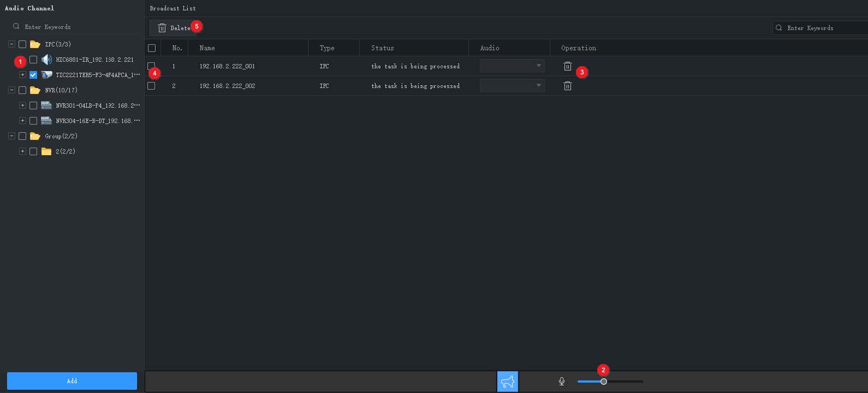868x393 pixels.
Task: Focus the Audio Channel keyword search field
Action: [x=75, y=27]
